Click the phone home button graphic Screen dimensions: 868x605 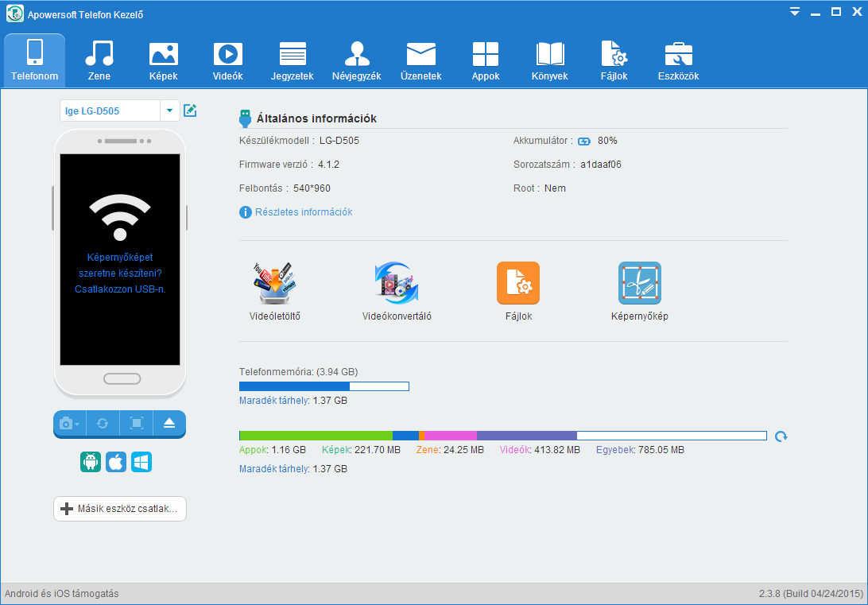[122, 378]
